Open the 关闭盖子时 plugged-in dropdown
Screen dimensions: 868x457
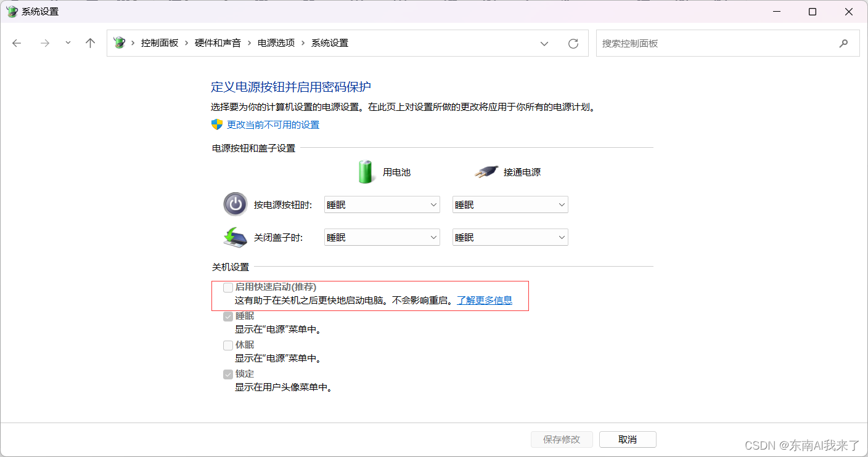[510, 238]
